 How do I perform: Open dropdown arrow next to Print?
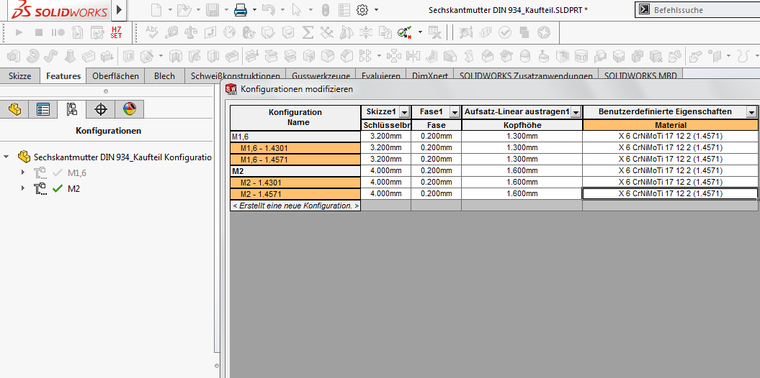[254, 10]
